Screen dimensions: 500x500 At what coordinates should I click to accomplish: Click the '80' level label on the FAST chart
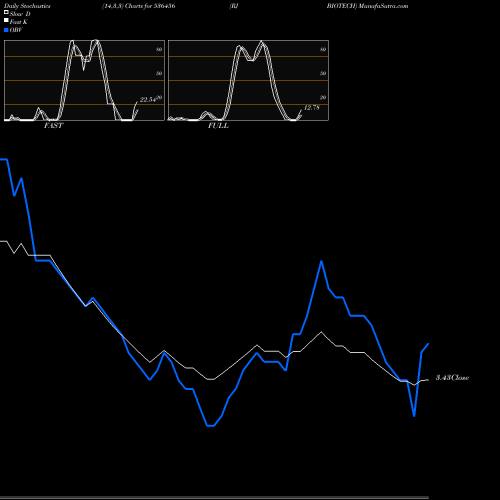coord(159,49)
